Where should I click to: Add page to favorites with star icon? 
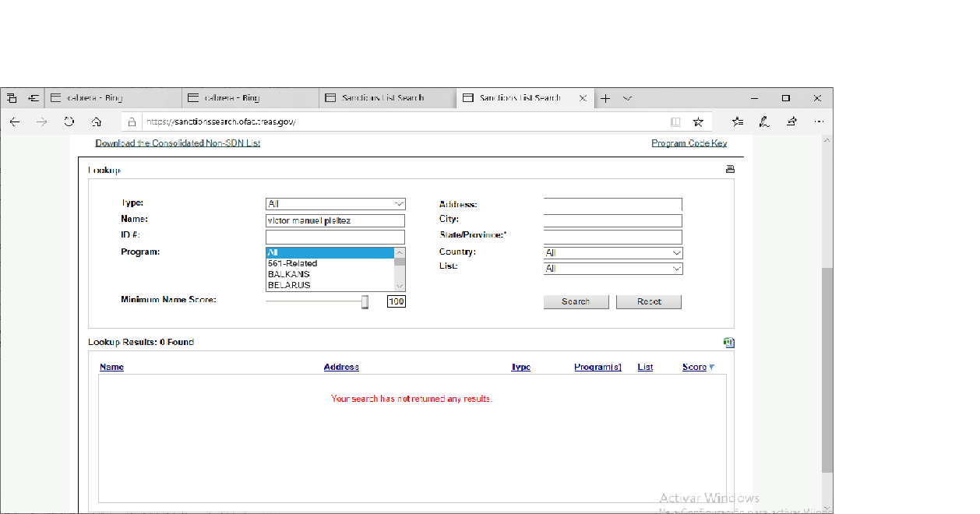coord(698,121)
